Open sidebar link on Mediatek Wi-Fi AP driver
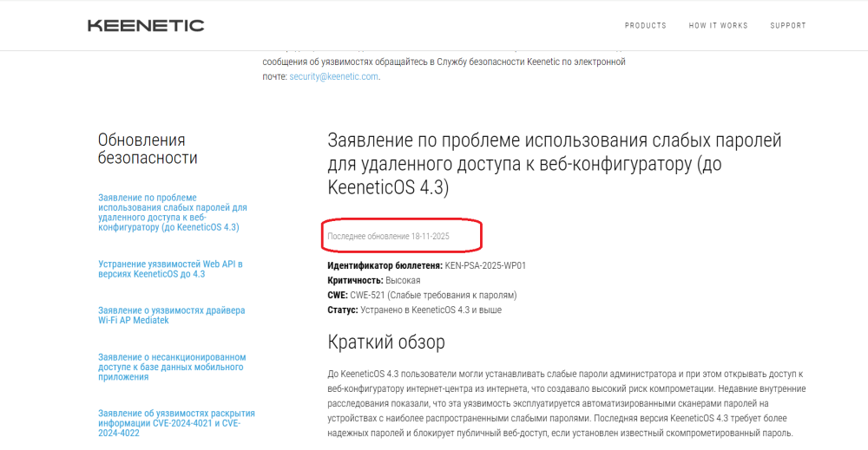The height and width of the screenshot is (450, 868). pyautogui.click(x=171, y=315)
